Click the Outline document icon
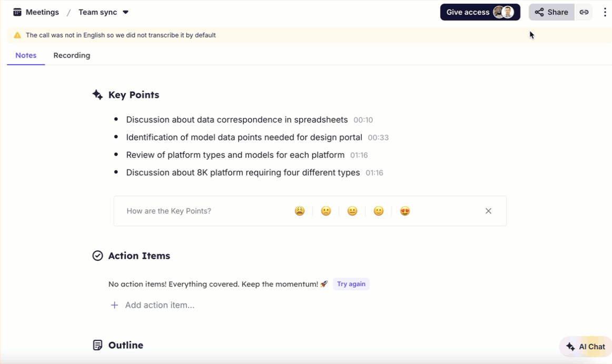 [97, 345]
